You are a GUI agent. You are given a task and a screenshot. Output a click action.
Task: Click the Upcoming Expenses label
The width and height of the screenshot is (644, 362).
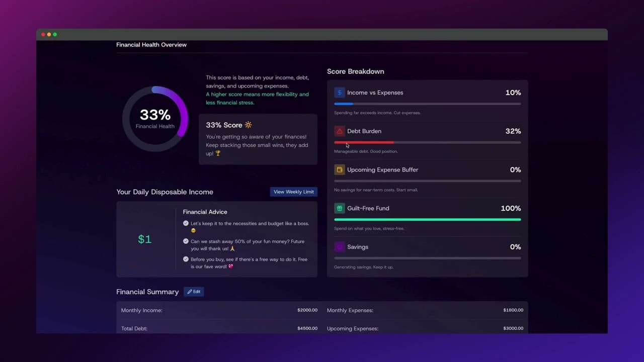[x=353, y=328]
